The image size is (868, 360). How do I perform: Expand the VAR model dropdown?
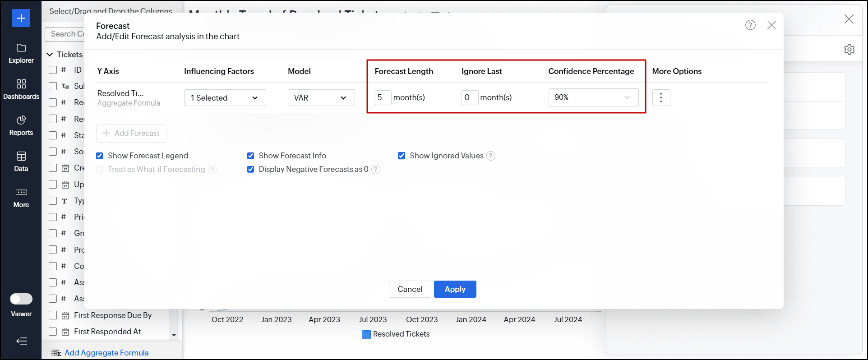[x=321, y=98]
